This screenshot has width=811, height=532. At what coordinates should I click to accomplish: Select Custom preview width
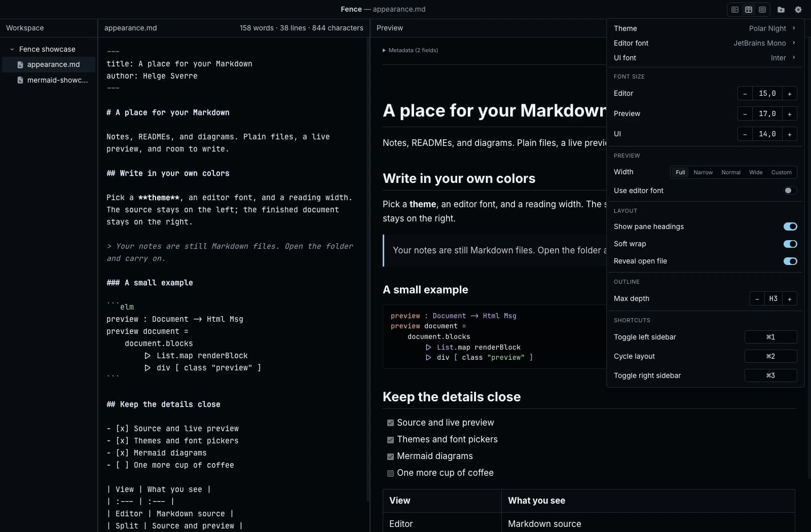[781, 172]
